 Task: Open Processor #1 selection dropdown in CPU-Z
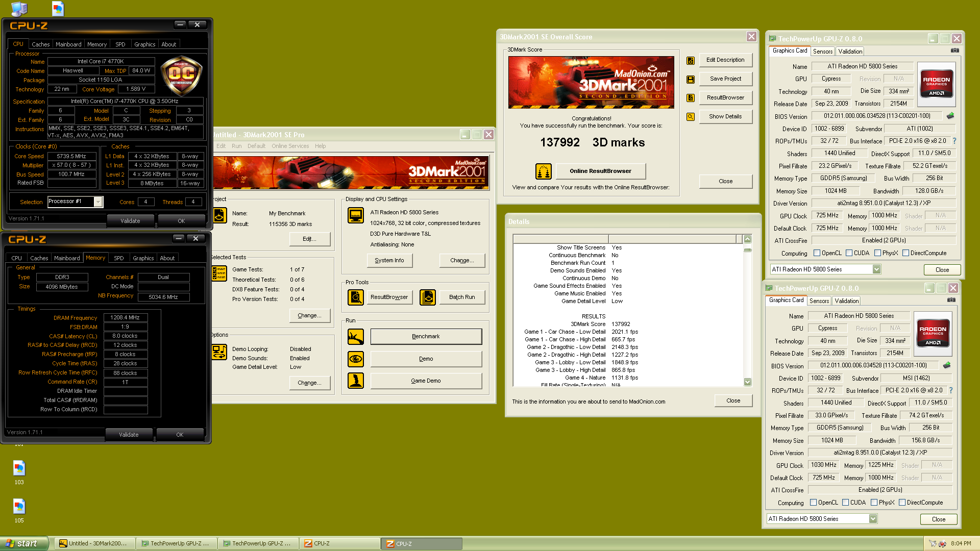(x=98, y=202)
